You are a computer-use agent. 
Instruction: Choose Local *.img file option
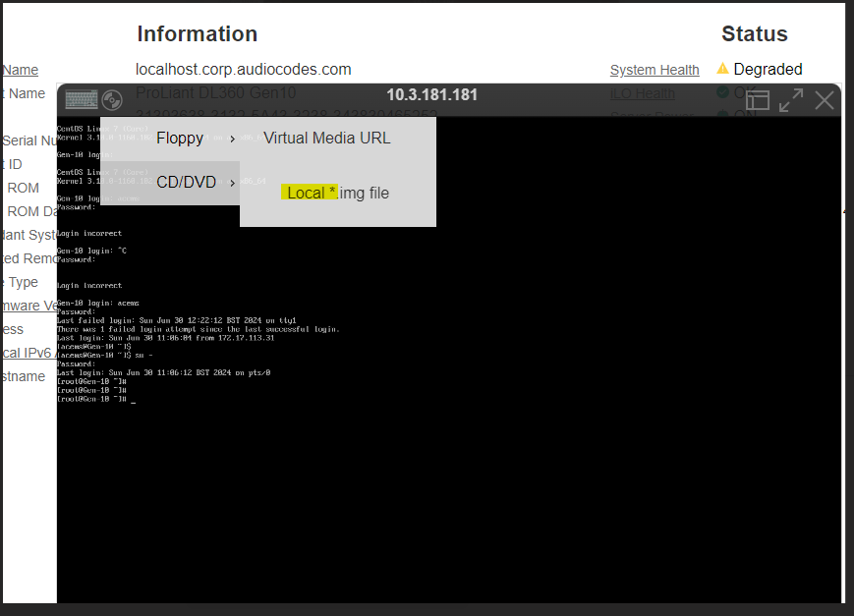(338, 193)
